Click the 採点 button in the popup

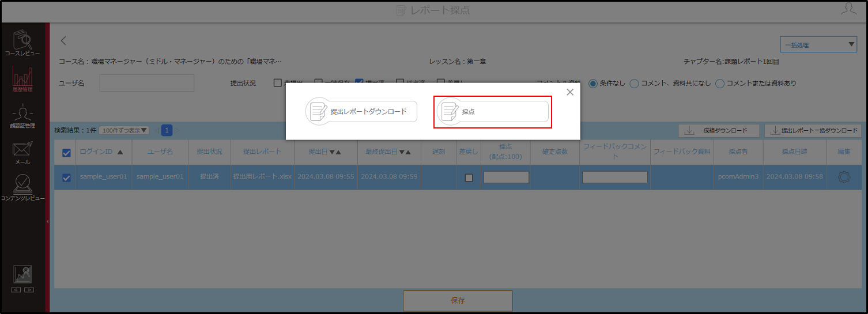coord(493,112)
